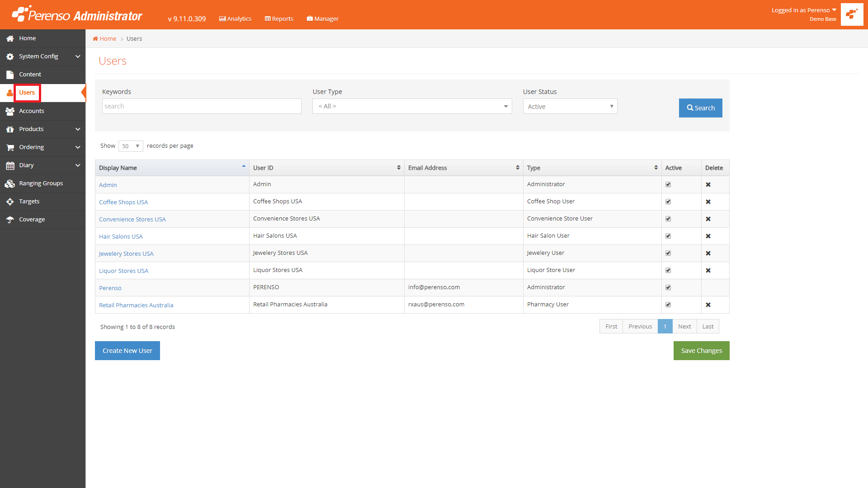Screen dimensions: 868x488
Task: Toggle Active checkbox for Liquor Stores USA
Action: pyautogui.click(x=668, y=271)
